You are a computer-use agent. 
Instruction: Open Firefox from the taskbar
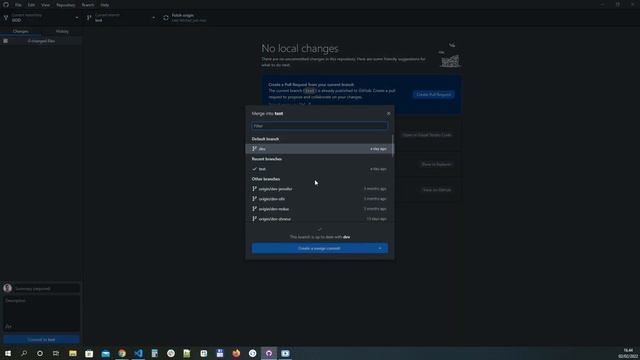point(236,353)
